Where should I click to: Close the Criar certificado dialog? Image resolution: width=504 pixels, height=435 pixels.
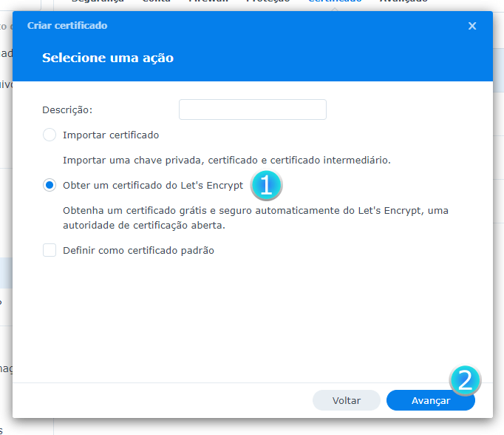pyautogui.click(x=472, y=26)
